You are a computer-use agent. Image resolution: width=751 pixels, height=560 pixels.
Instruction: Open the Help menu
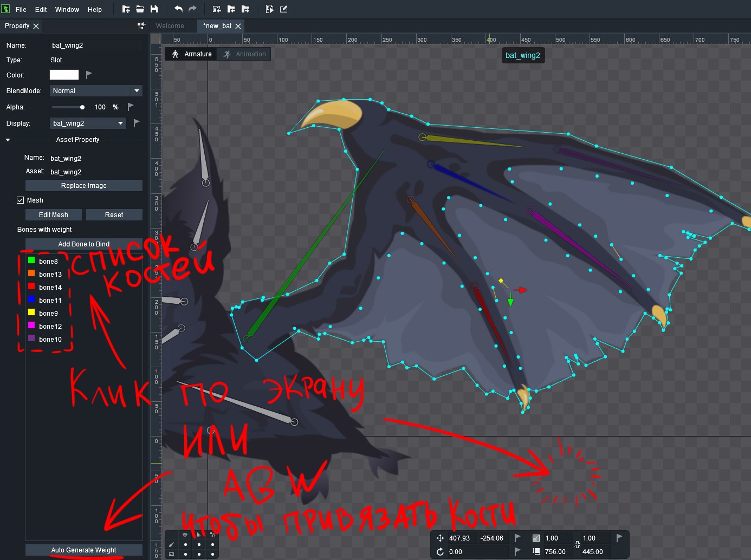point(95,9)
